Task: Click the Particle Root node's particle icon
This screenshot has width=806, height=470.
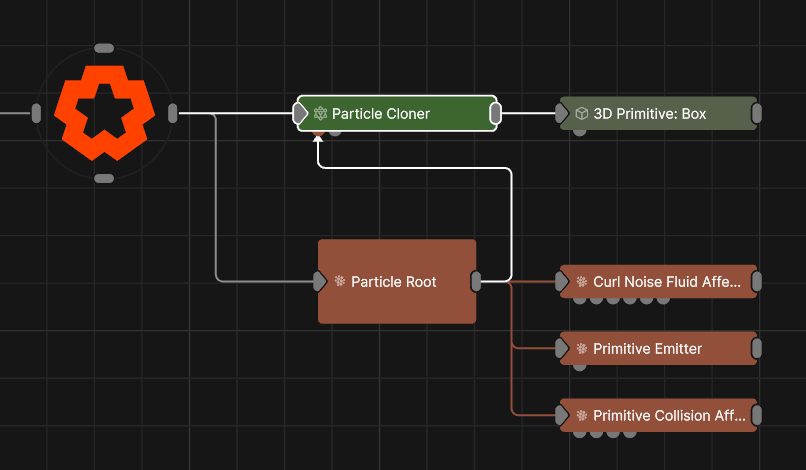Action: pos(340,282)
